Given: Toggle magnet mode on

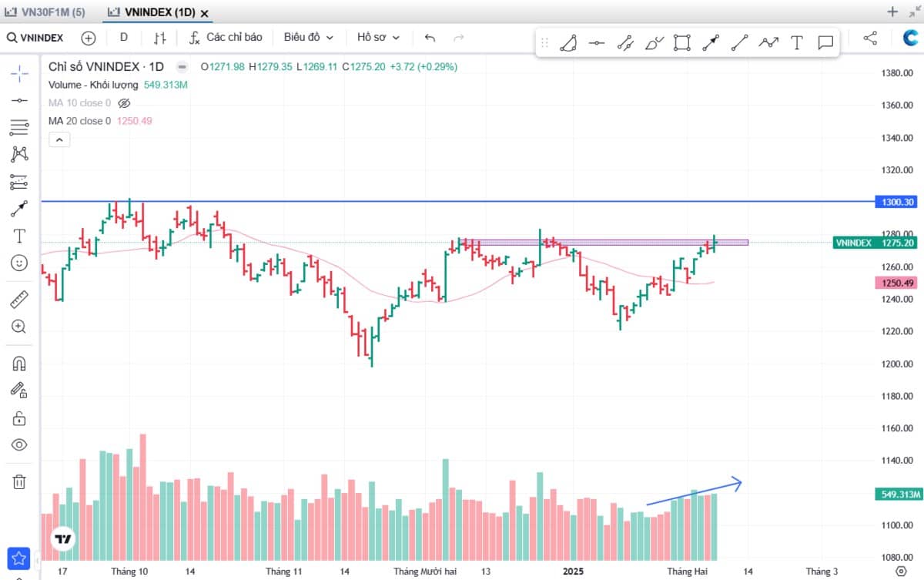Looking at the screenshot, I should coord(19,364).
